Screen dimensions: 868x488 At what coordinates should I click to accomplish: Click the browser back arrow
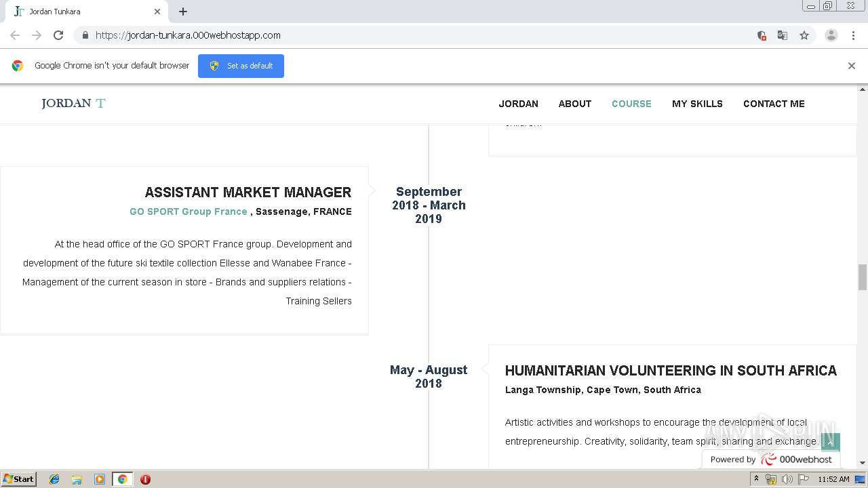tap(15, 35)
